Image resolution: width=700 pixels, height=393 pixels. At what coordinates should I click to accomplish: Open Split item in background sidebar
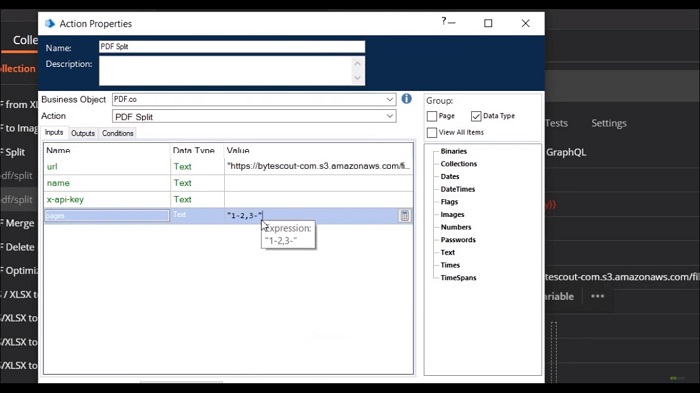[15, 152]
